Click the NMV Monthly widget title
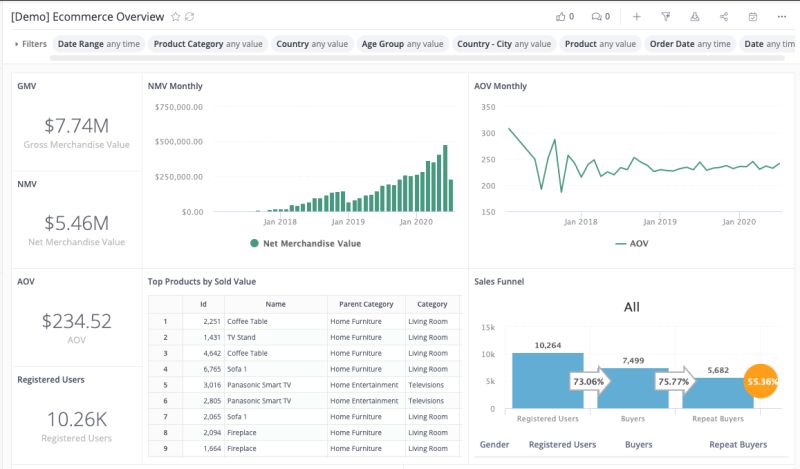 tap(175, 86)
